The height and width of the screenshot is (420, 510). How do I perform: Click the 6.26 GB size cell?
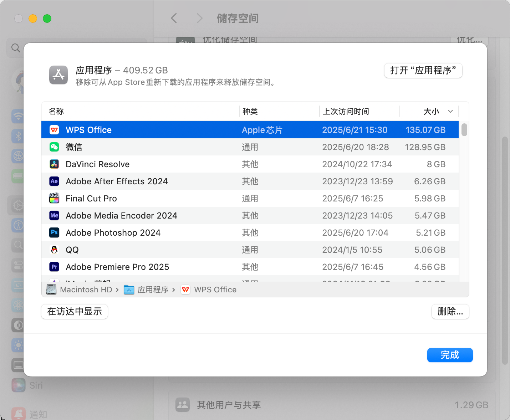430,181
